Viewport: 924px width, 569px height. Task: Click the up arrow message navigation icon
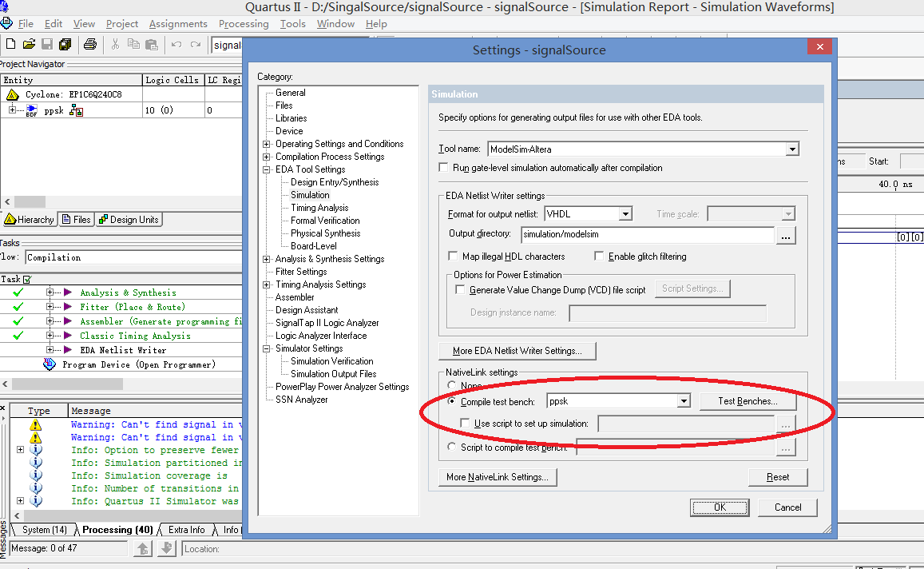[143, 549]
